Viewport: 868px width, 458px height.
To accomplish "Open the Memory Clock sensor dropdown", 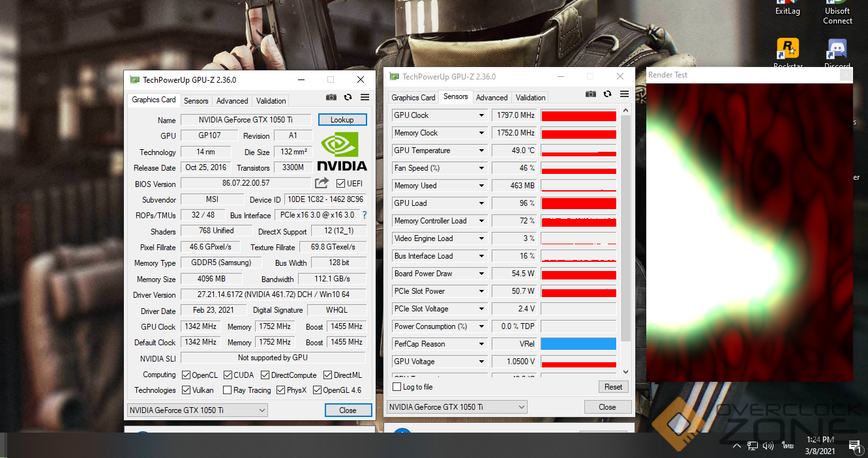I will pos(481,133).
